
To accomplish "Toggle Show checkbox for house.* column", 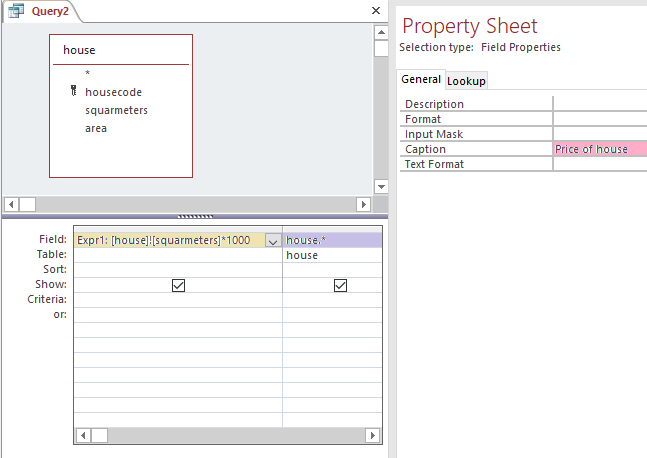I will tap(340, 285).
